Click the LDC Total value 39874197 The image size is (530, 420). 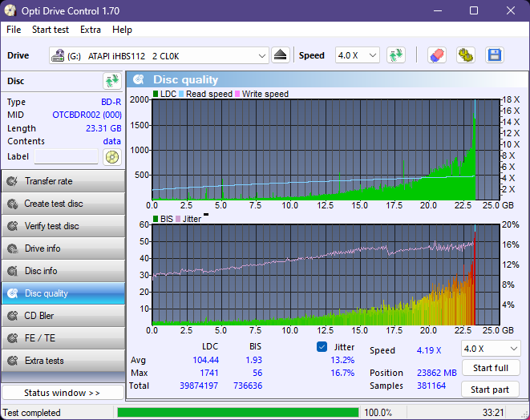(x=199, y=386)
